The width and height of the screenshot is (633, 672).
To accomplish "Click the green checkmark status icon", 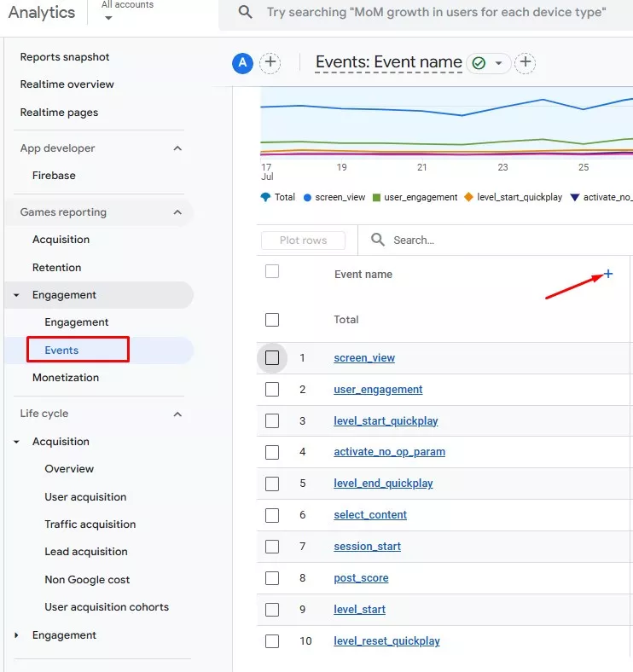I will [479, 63].
